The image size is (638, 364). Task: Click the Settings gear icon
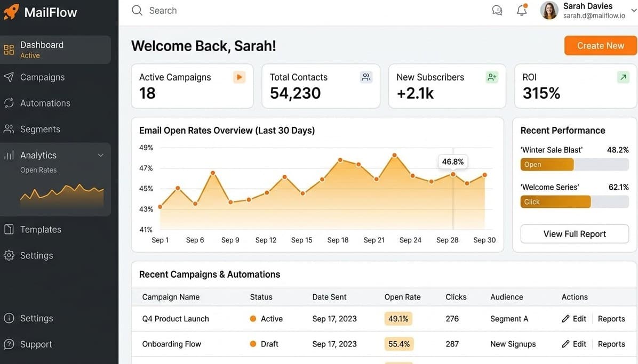9,255
